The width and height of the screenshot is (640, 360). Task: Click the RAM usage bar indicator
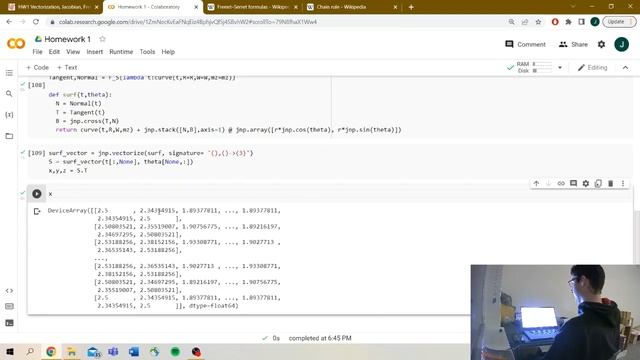(542, 64)
